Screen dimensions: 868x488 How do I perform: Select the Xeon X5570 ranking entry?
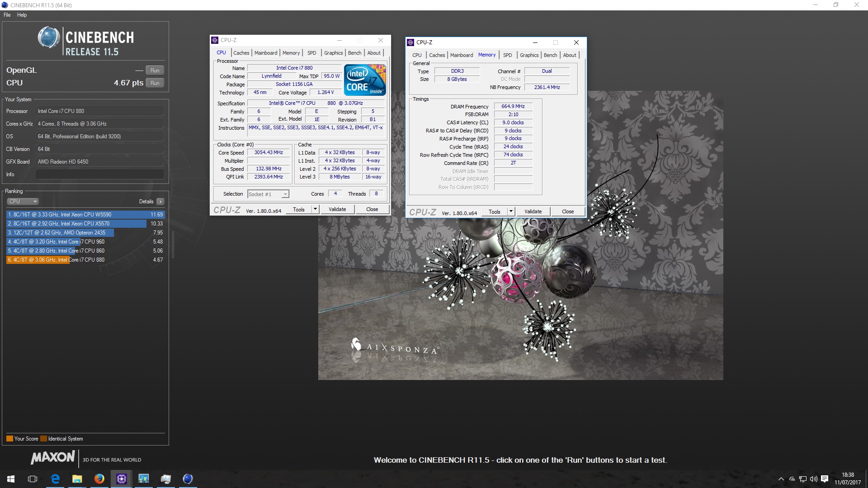85,224
